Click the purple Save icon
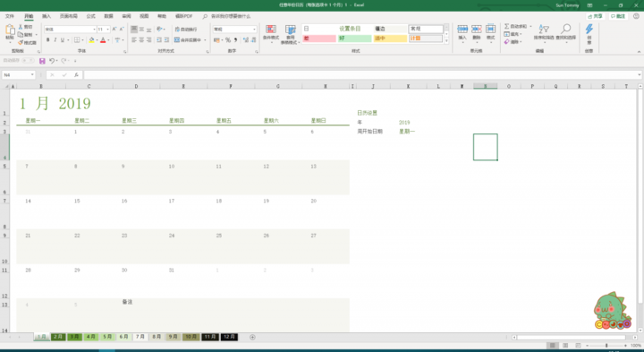This screenshot has width=644, height=352. (42, 61)
